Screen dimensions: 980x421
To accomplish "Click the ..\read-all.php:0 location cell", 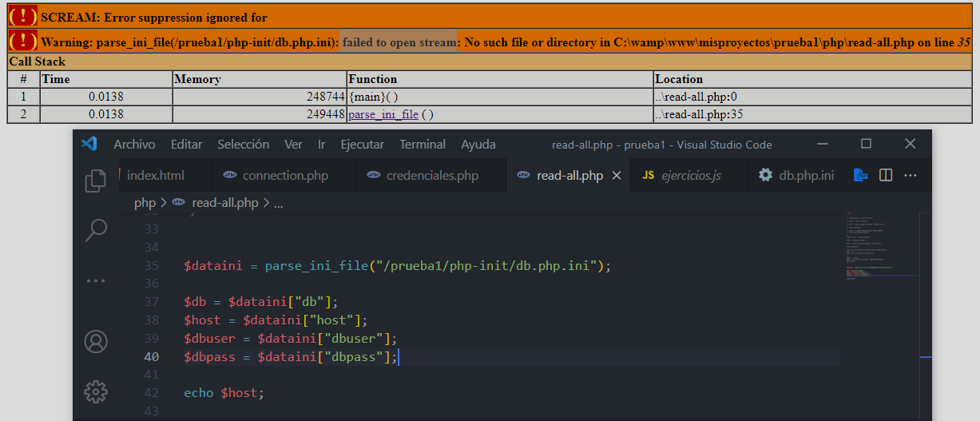I will click(x=812, y=97).
